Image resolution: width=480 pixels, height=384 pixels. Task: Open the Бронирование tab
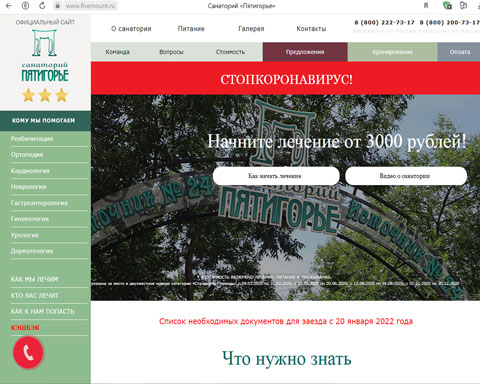pyautogui.click(x=393, y=52)
